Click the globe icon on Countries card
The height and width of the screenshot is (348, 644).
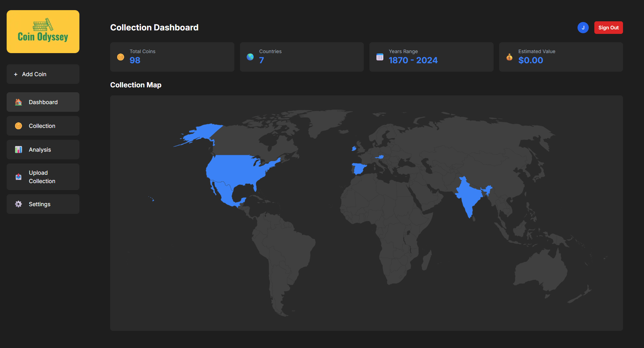[x=250, y=57]
